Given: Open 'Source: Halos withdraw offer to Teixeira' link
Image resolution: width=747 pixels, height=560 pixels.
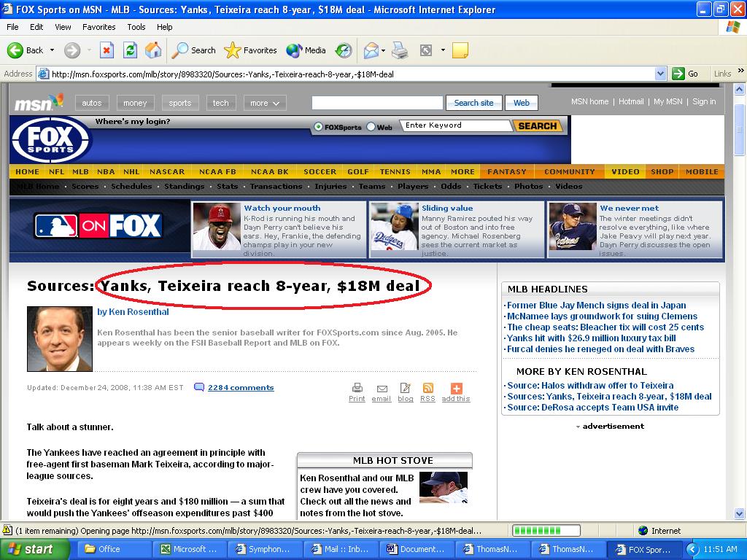Looking at the screenshot, I should 590,385.
